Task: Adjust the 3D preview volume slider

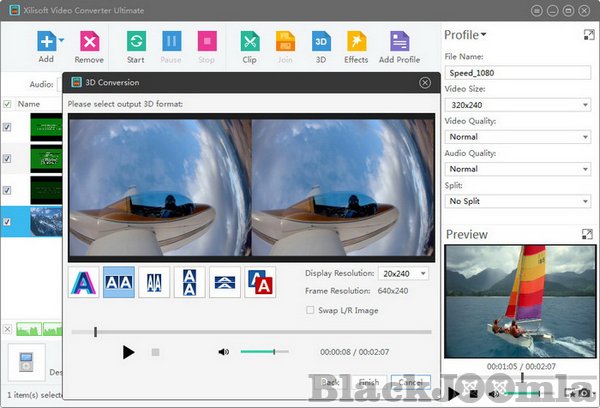Action: (x=264, y=352)
